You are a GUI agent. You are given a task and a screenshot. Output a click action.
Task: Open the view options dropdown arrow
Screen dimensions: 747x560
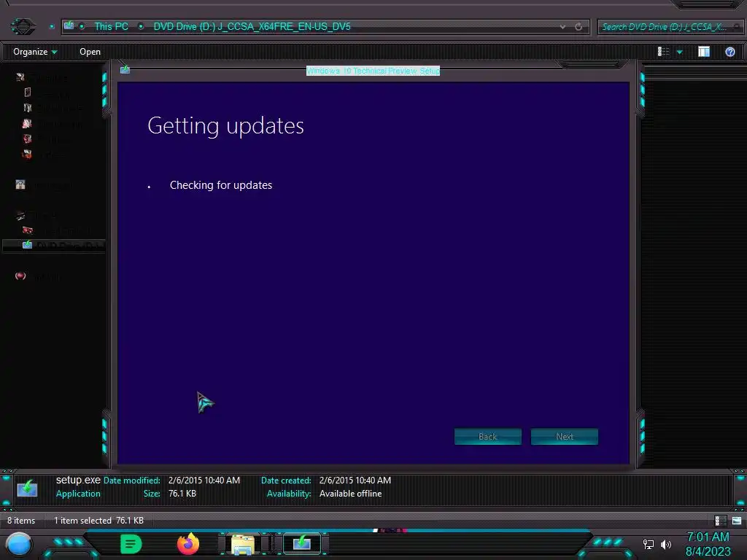click(x=679, y=52)
